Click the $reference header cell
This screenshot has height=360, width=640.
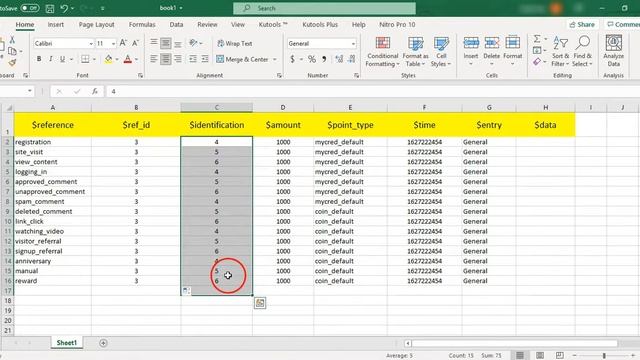[x=53, y=125]
